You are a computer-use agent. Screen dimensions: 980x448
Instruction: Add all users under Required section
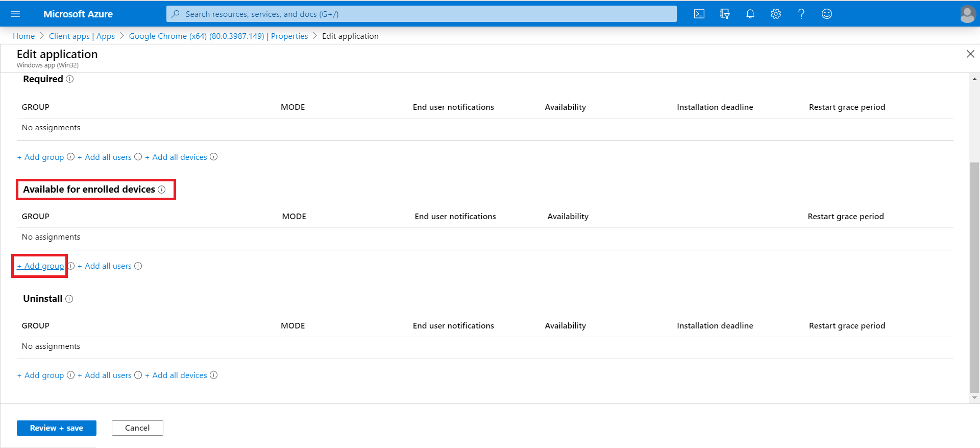click(105, 157)
